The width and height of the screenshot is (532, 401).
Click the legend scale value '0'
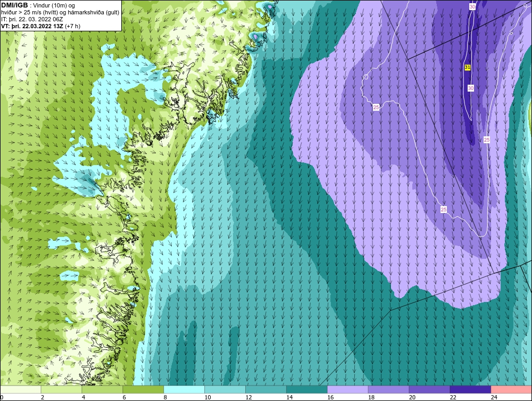(x=2, y=397)
